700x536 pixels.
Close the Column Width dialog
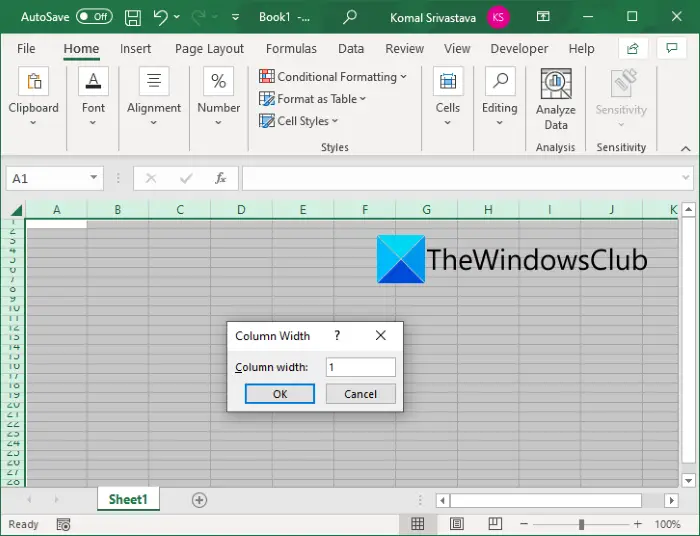pyautogui.click(x=380, y=335)
